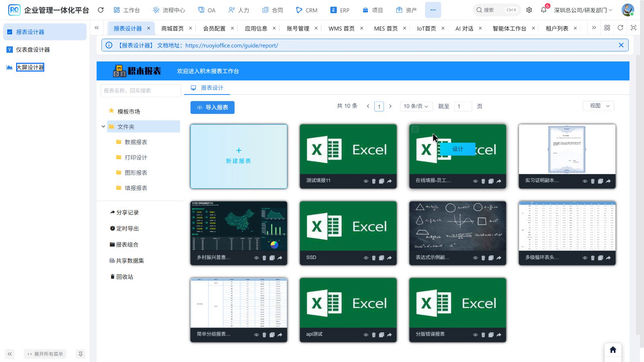This screenshot has height=362, width=644.
Task: Select the 数据报表 folder
Action: coord(136,142)
